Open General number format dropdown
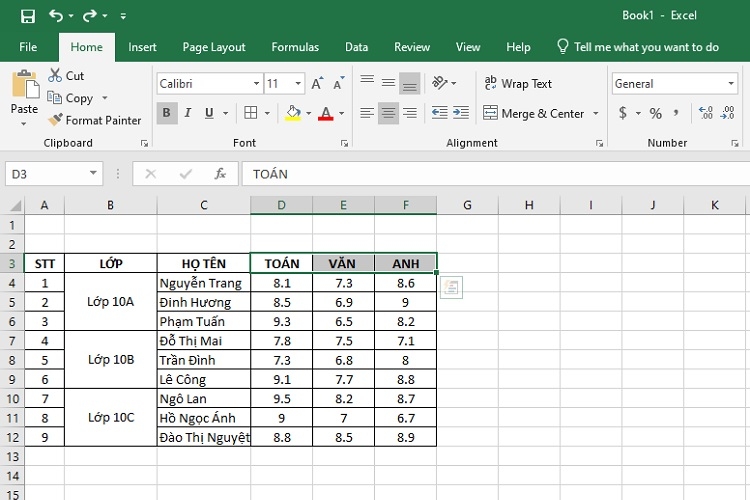Viewport: 750px width, 500px height. [731, 84]
